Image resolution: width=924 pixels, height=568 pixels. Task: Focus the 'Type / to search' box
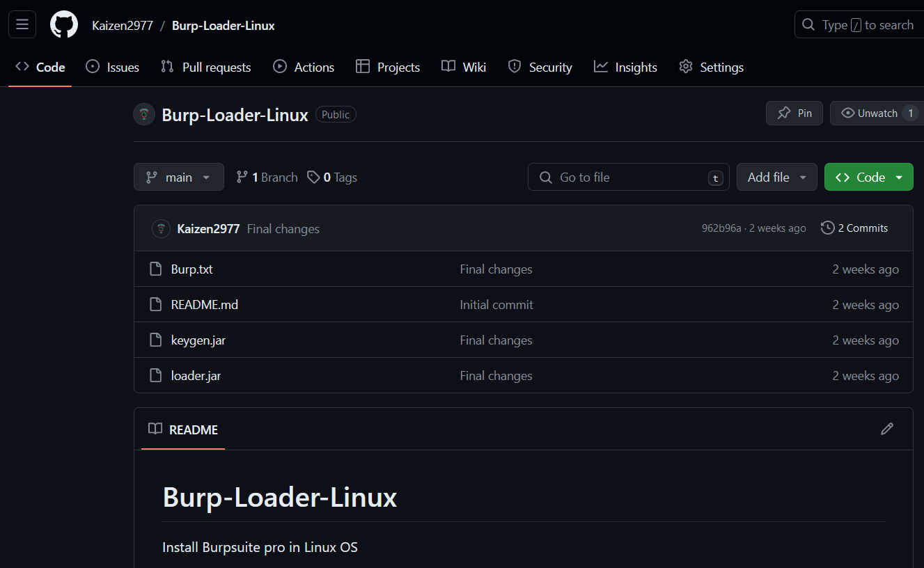coord(859,25)
